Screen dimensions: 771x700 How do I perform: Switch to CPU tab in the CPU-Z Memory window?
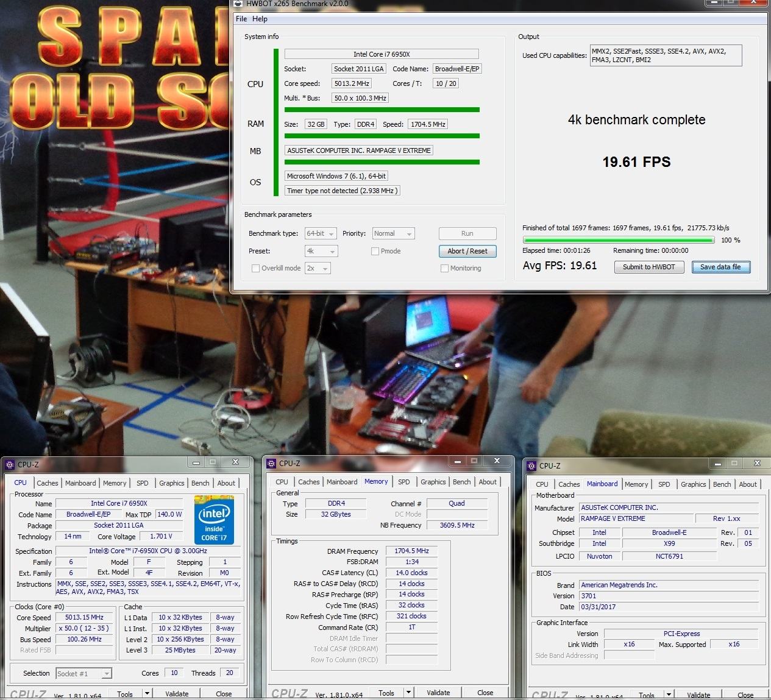coord(282,482)
